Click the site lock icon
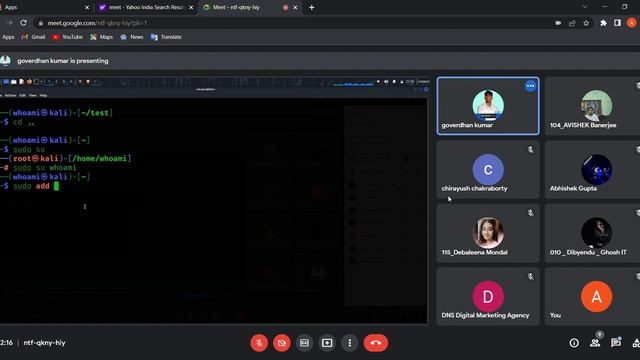Screen dimensions: 640x360 point(40,23)
